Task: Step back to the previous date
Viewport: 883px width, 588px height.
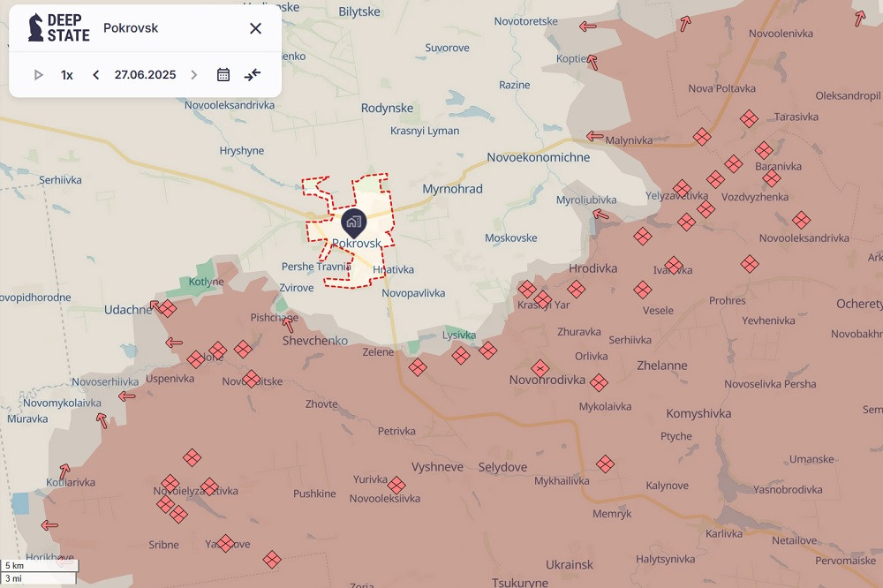Action: pyautogui.click(x=95, y=74)
